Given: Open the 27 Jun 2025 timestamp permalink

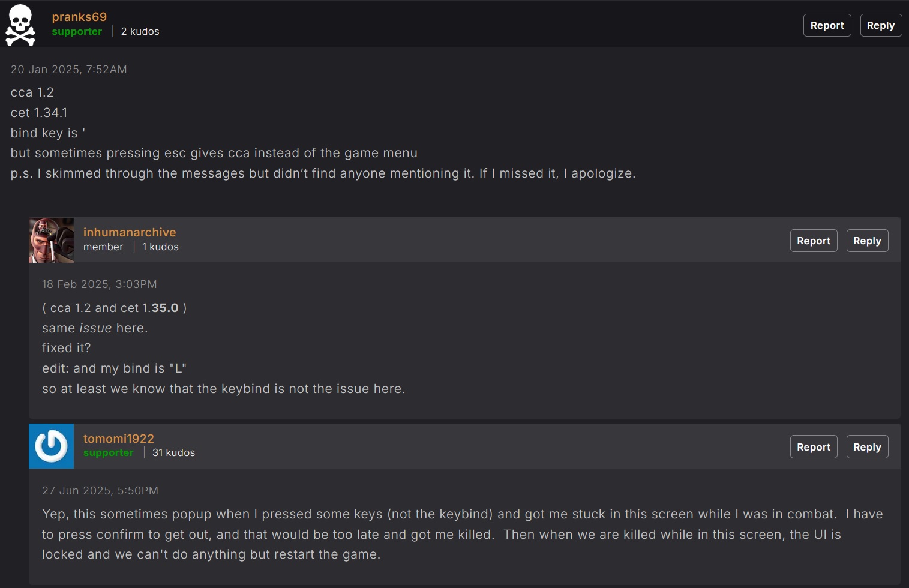Looking at the screenshot, I should click(x=100, y=491).
